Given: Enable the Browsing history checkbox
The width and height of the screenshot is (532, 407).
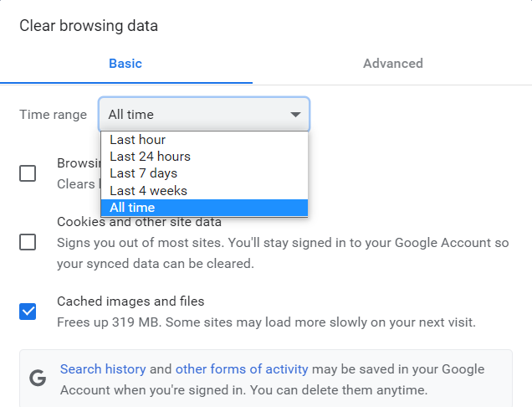Looking at the screenshot, I should (28, 173).
